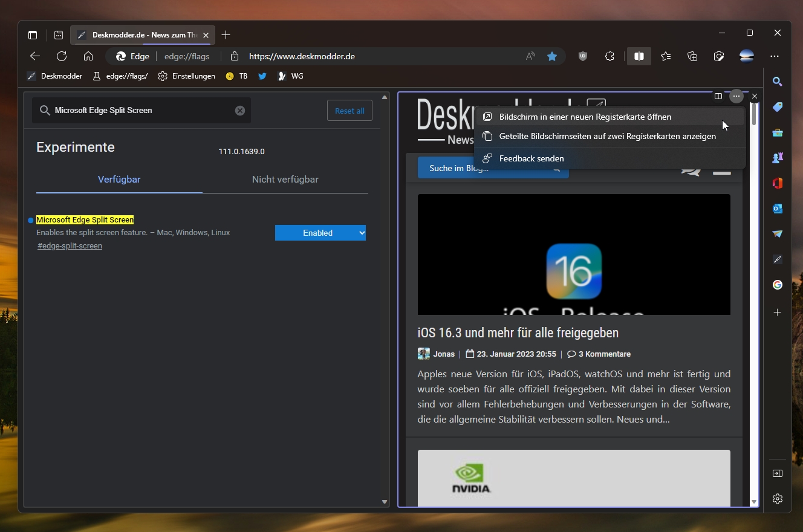Open TB bookmark
This screenshot has width=803, height=532.
236,76
